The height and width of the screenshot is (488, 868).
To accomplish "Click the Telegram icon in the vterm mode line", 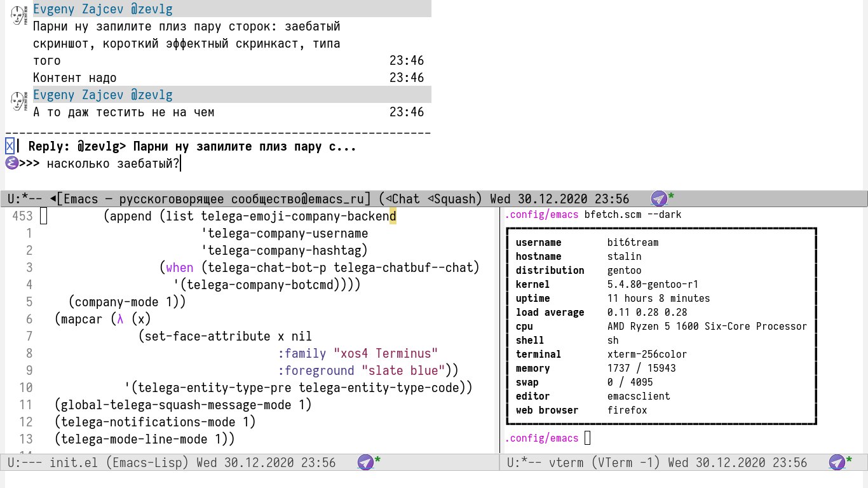I will tap(837, 463).
